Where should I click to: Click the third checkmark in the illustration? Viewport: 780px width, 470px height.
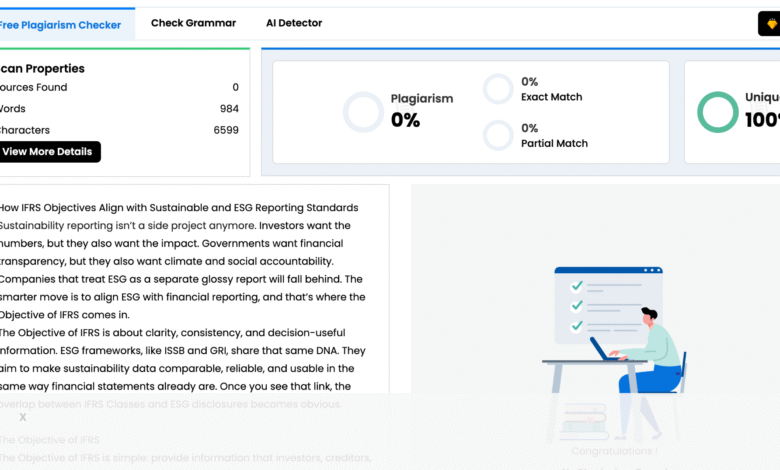click(577, 326)
